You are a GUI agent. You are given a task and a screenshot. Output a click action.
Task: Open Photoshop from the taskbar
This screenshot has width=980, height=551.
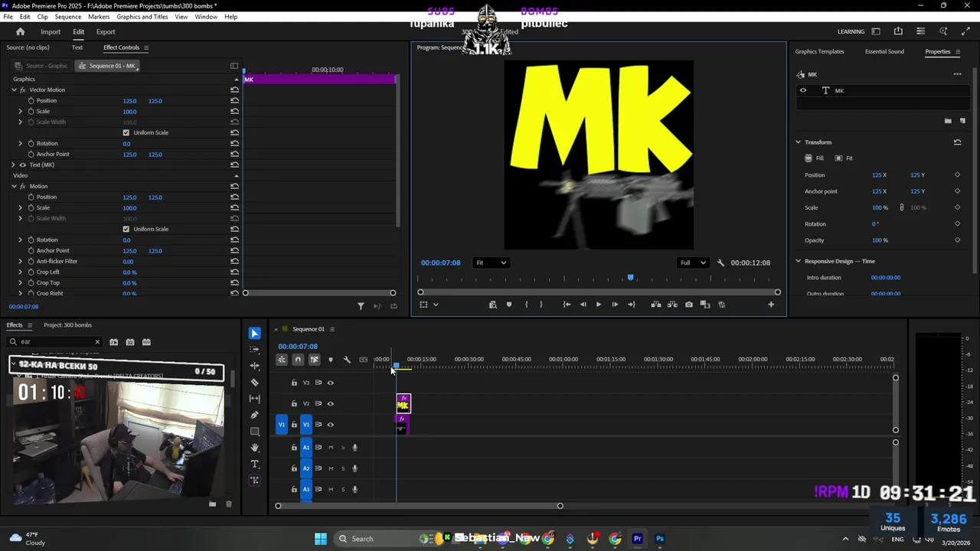660,539
